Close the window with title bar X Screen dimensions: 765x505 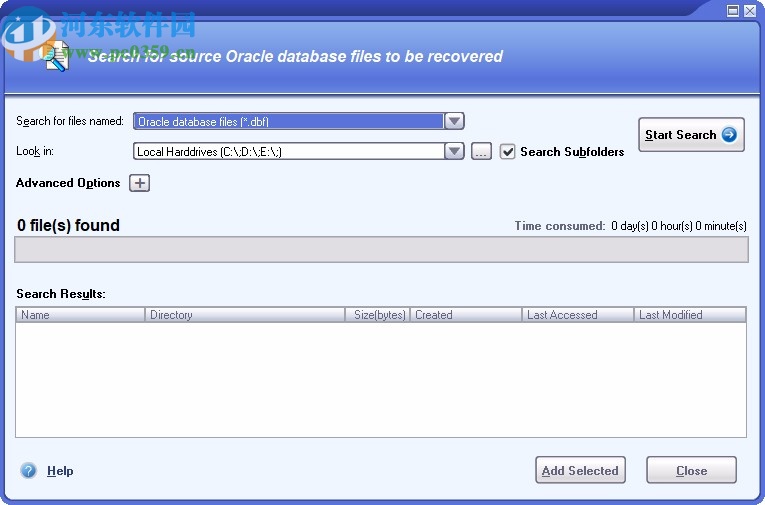point(750,11)
